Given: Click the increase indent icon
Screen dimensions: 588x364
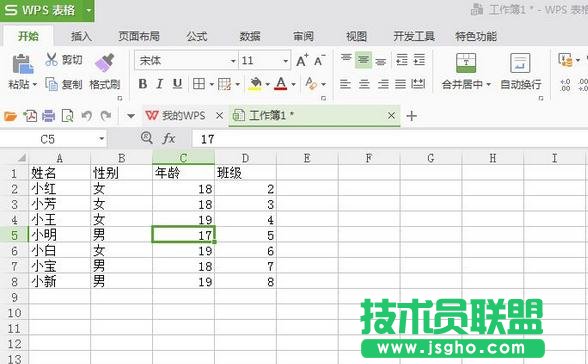Looking at the screenshot, I should [x=419, y=60].
